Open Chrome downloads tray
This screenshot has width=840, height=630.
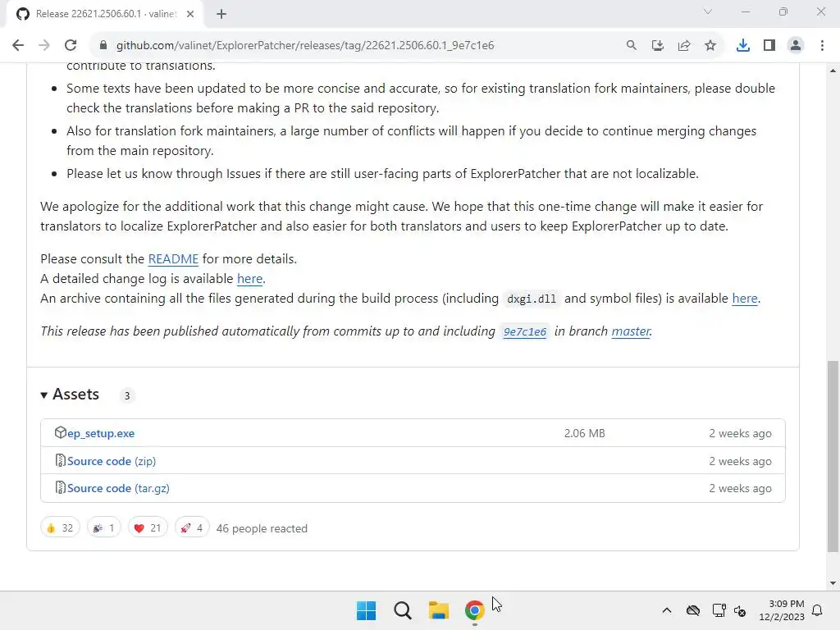tap(743, 45)
